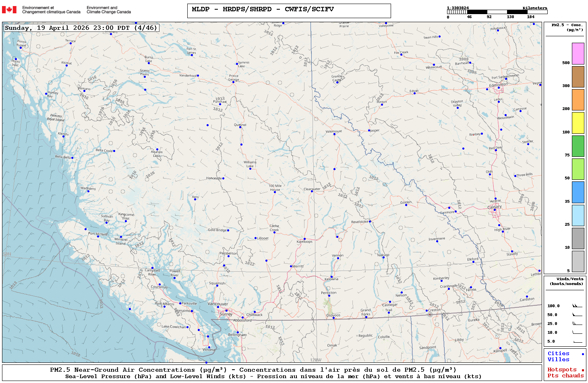The width and height of the screenshot is (588, 383).
Task: Click the 100.0 knots wind barb symbol
Action: (577, 306)
